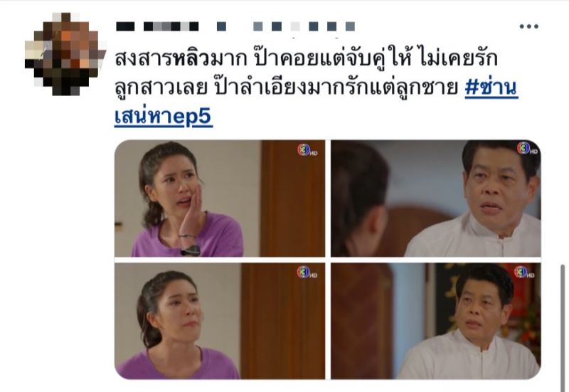Click the wristwatch in the top-left photo

point(191,250)
